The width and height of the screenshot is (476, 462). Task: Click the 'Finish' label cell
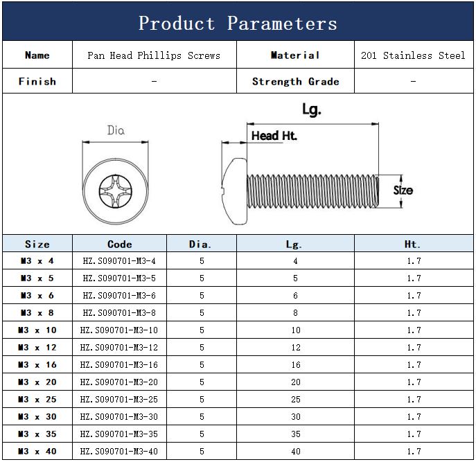click(37, 82)
